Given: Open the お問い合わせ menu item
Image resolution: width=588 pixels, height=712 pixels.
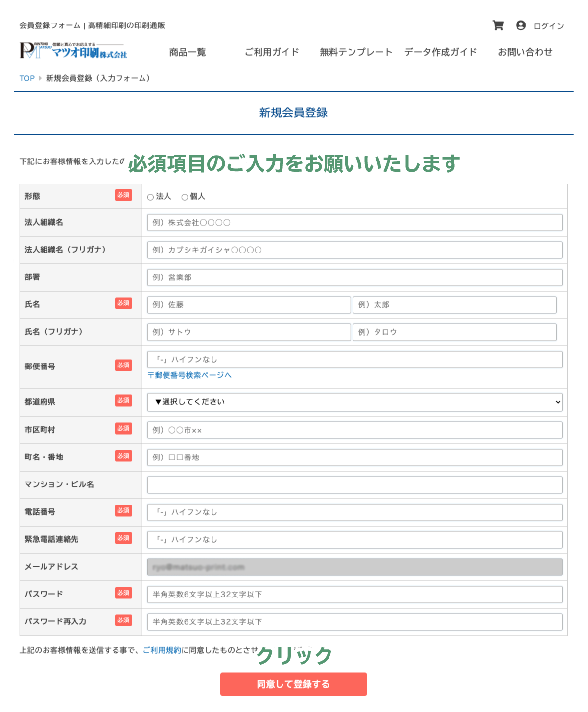Looking at the screenshot, I should (x=525, y=52).
